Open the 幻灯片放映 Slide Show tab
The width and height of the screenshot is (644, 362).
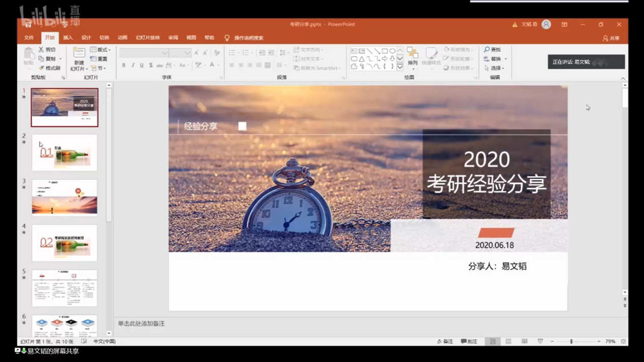point(147,38)
